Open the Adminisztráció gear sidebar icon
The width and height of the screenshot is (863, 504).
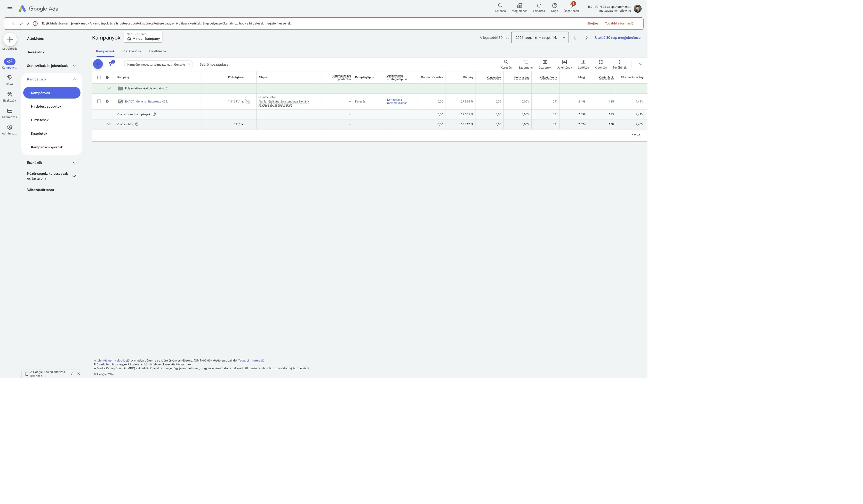[10, 127]
